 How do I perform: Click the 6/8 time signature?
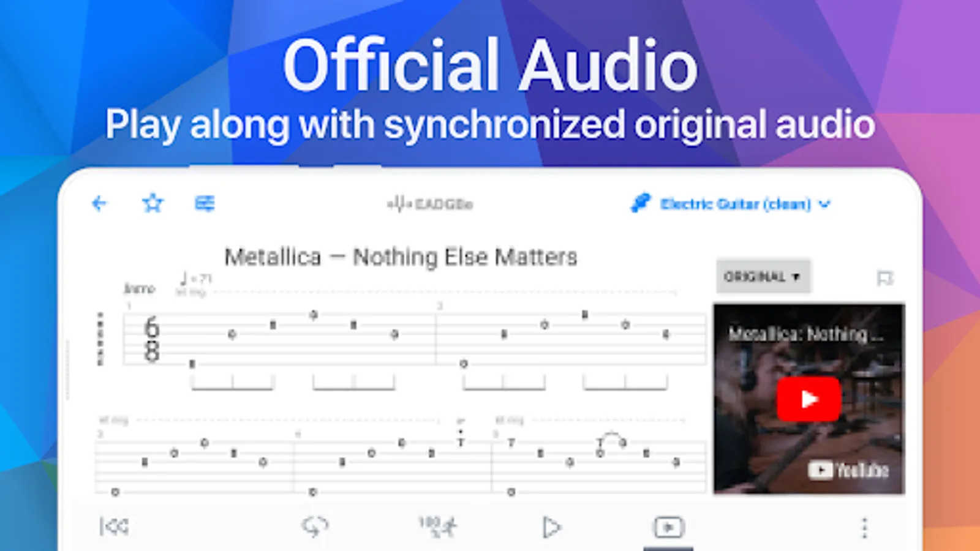(x=152, y=339)
